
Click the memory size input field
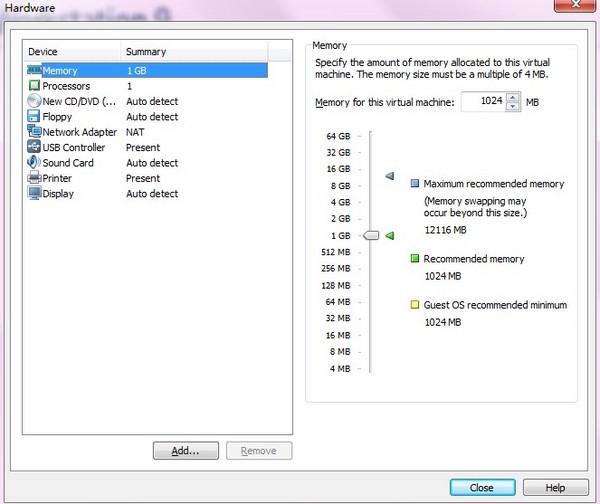pos(483,102)
